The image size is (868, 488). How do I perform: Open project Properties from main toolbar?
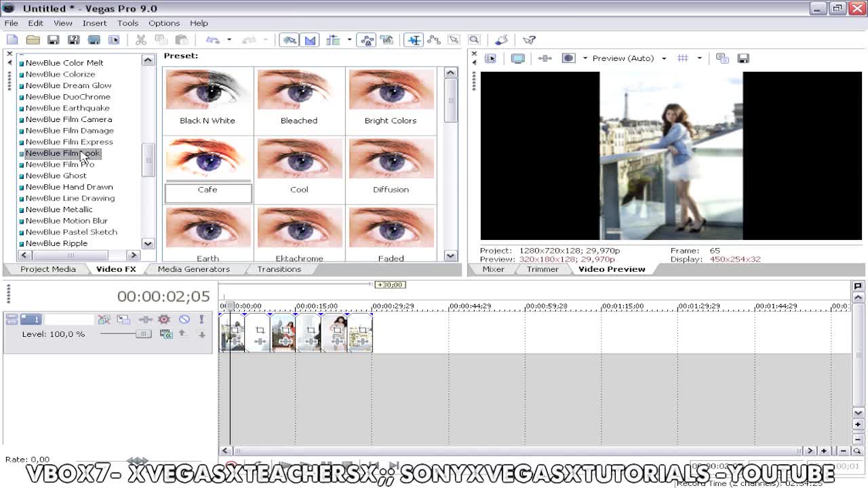click(x=114, y=40)
